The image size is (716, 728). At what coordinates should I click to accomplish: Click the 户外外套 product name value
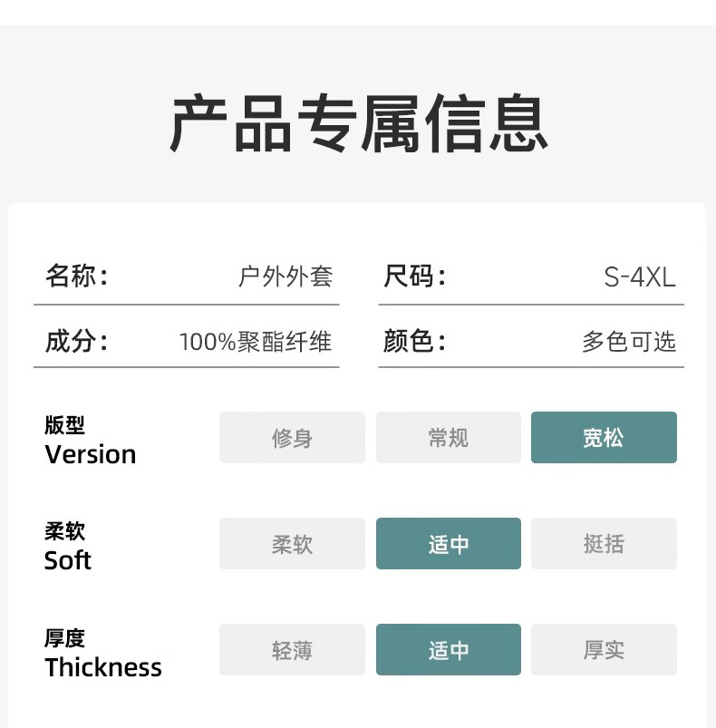tap(285, 277)
